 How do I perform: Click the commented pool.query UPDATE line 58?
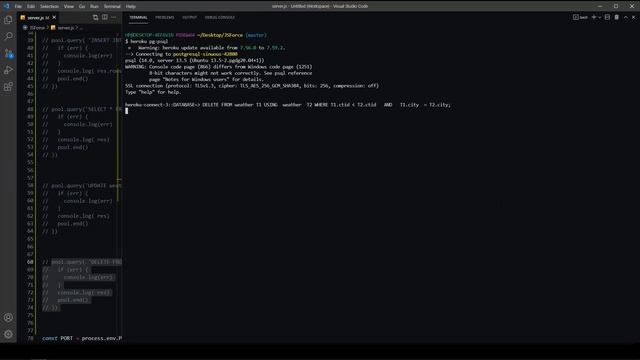click(x=82, y=186)
